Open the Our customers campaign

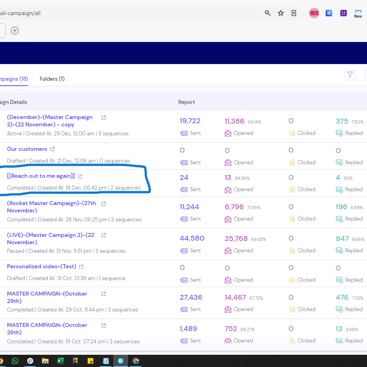click(27, 149)
